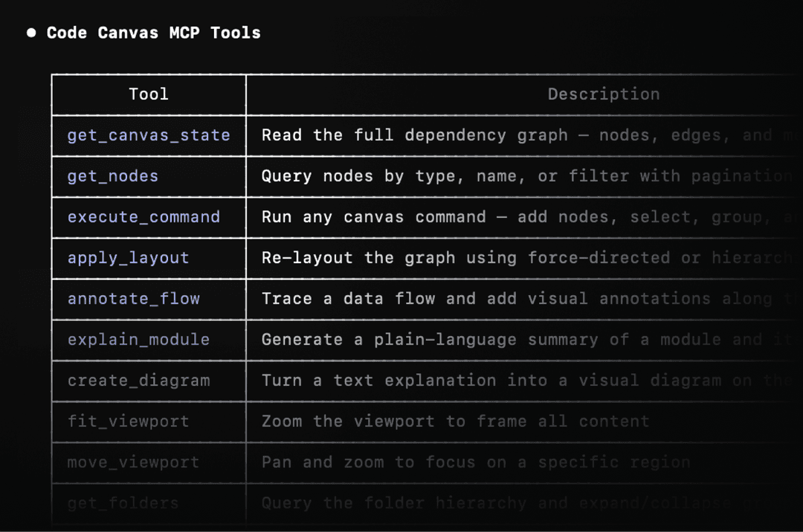Click the move_viewport tool name

coord(133,462)
